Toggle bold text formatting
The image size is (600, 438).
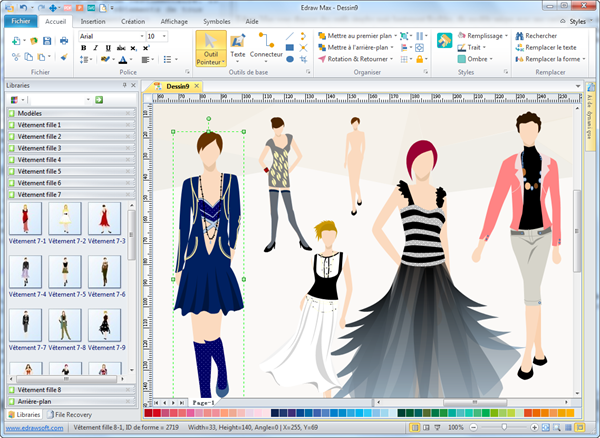83,48
